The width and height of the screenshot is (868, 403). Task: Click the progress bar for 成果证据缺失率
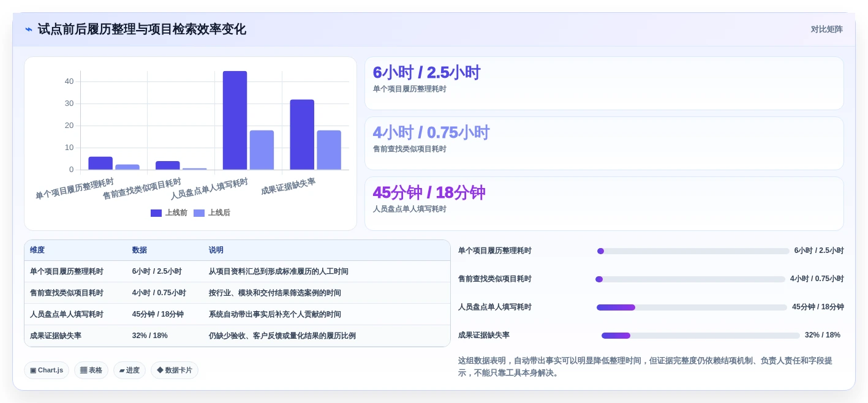[x=701, y=336]
